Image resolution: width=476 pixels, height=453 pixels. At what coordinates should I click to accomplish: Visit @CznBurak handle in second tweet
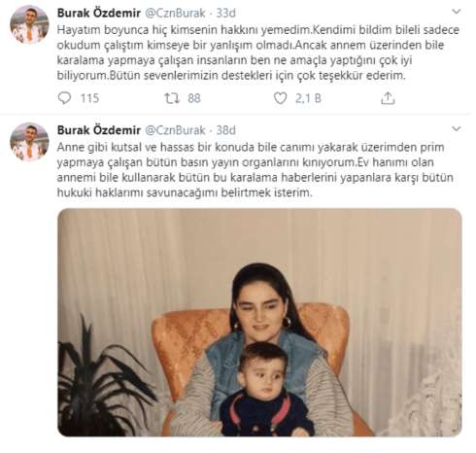coord(175,130)
